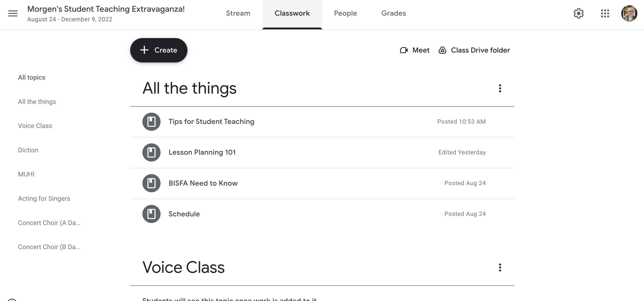
Task: Switch to the Grades tab
Action: point(393,13)
